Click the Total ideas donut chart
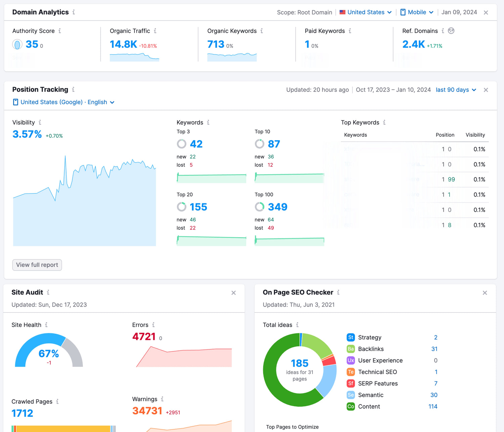Screen dimensions: 504x432 tap(300, 370)
